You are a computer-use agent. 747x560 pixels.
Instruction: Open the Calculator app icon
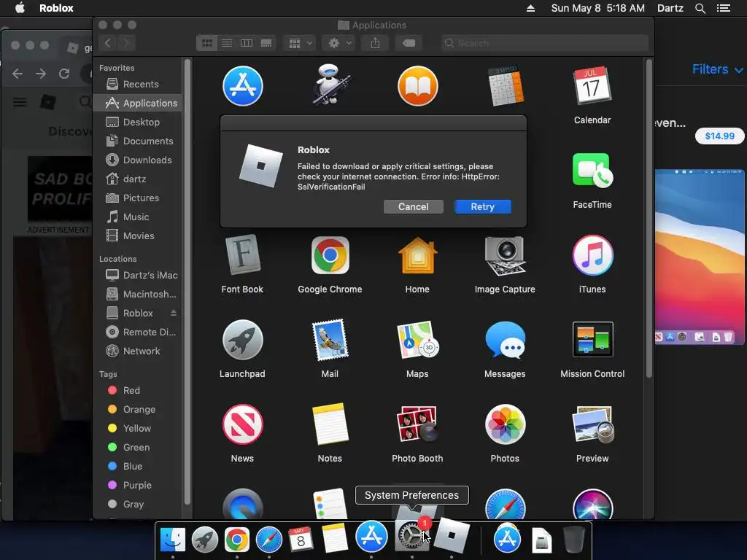[x=505, y=86]
